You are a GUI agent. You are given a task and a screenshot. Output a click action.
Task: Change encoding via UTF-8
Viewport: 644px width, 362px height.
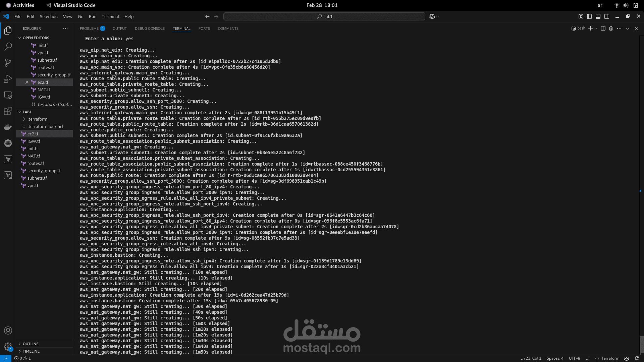574,358
